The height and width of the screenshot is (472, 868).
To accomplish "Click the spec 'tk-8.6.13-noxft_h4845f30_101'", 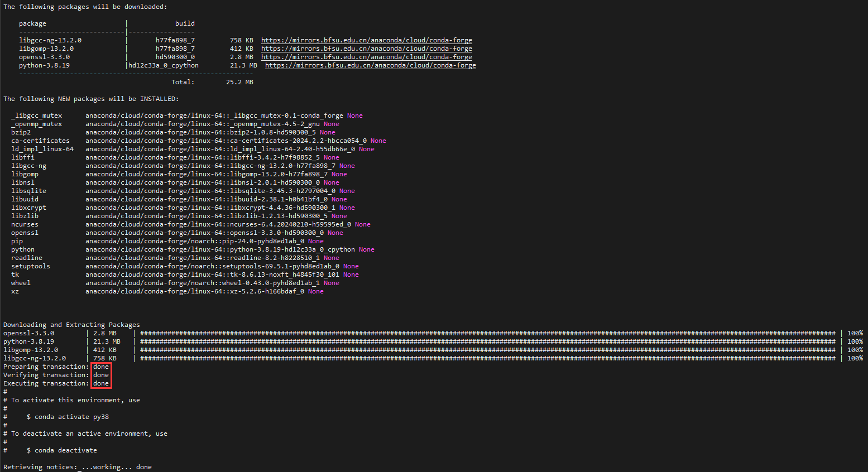I will (x=285, y=274).
